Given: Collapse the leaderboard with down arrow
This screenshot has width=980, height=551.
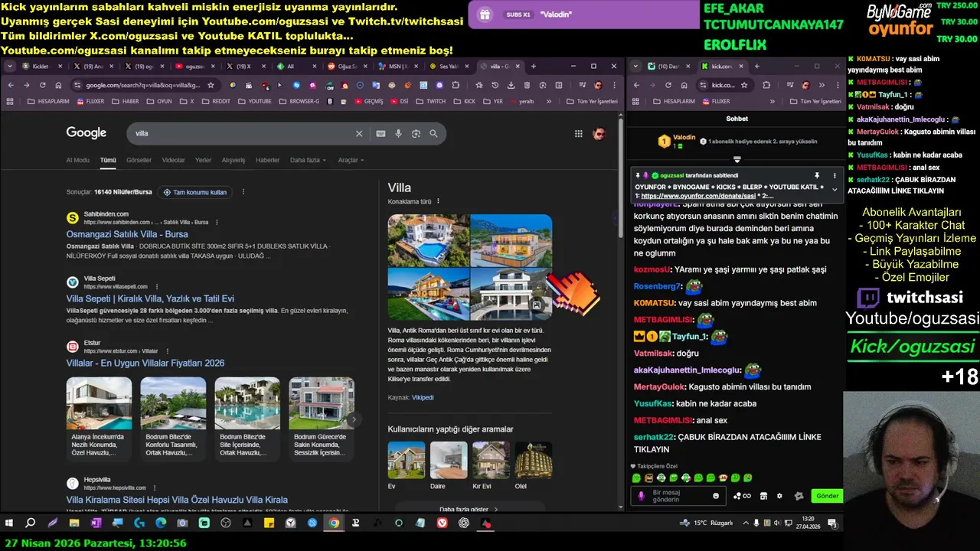Looking at the screenshot, I should tap(737, 159).
